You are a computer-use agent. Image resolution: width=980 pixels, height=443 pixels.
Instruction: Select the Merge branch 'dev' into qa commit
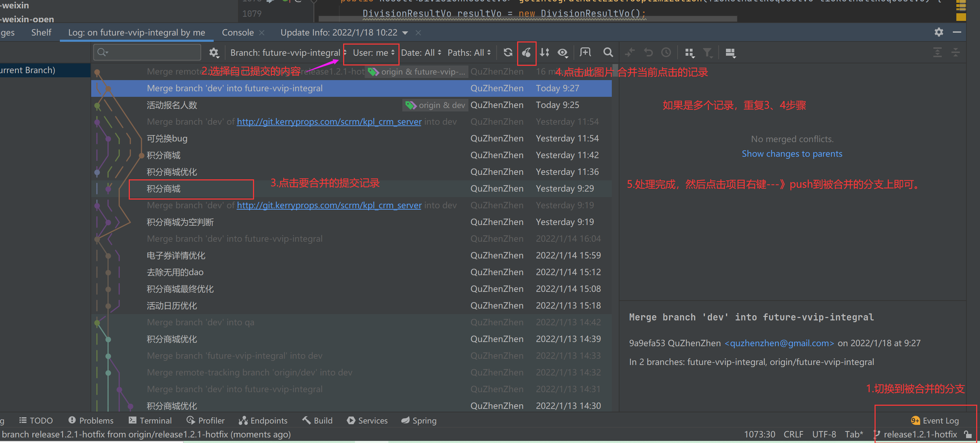(x=351, y=323)
